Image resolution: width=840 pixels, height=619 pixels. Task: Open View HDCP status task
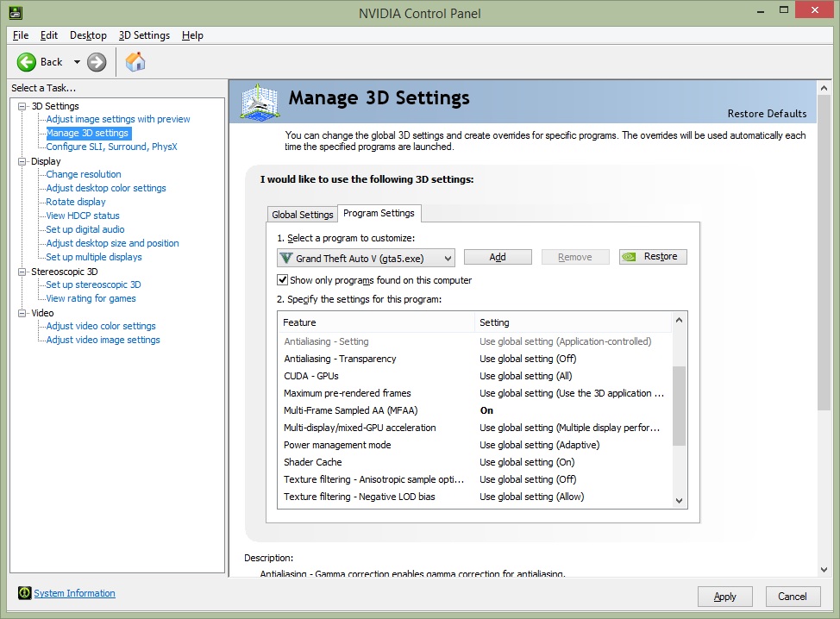pyautogui.click(x=83, y=216)
